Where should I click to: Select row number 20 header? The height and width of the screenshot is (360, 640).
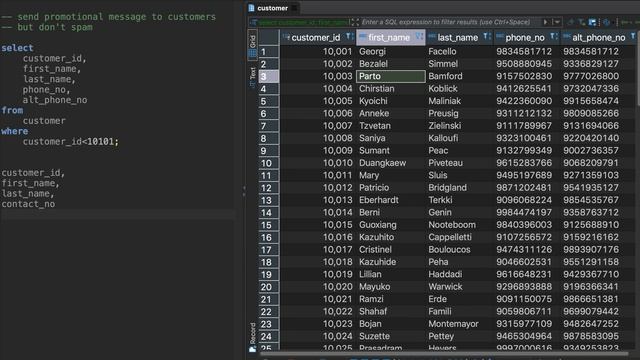pos(269,287)
